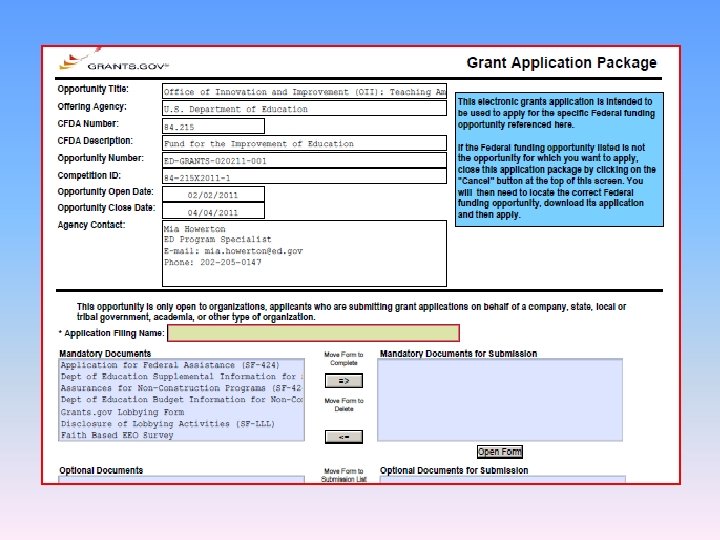The image size is (720, 540).
Task: Click the Competition ID field 84-215X2011-1
Action: (x=304, y=177)
